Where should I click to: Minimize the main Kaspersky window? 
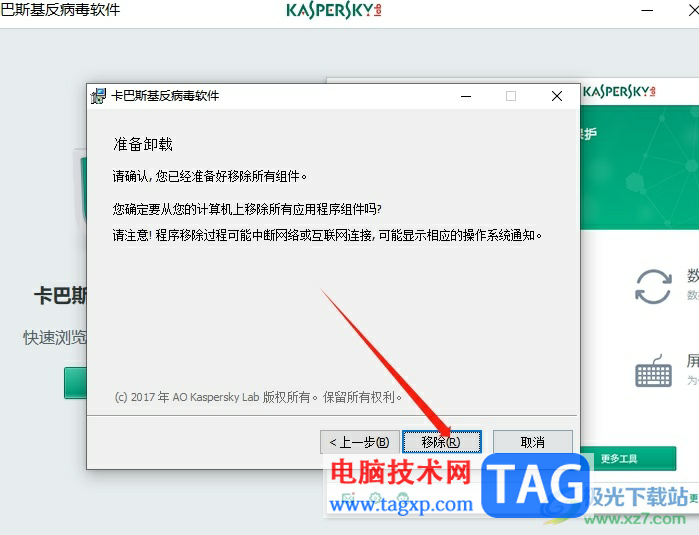[647, 10]
